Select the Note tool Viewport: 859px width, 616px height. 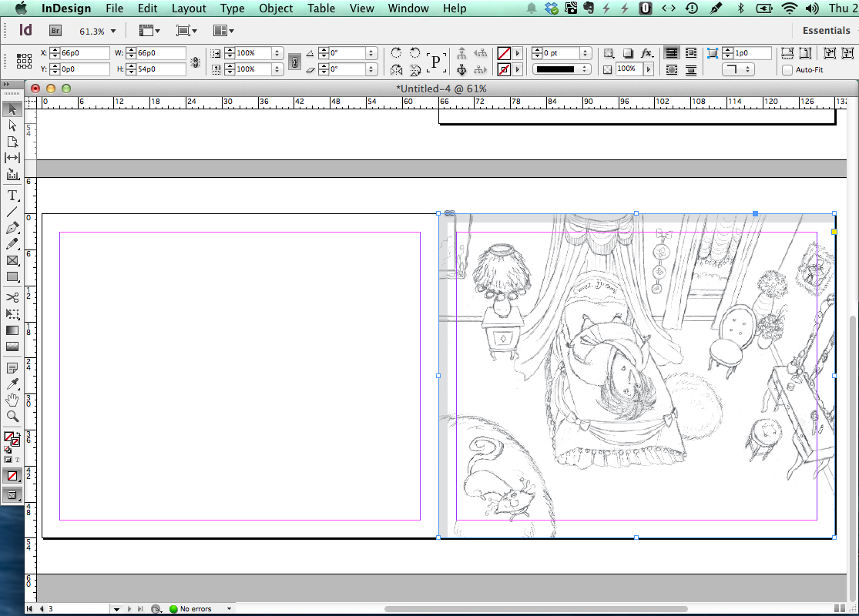point(12,368)
